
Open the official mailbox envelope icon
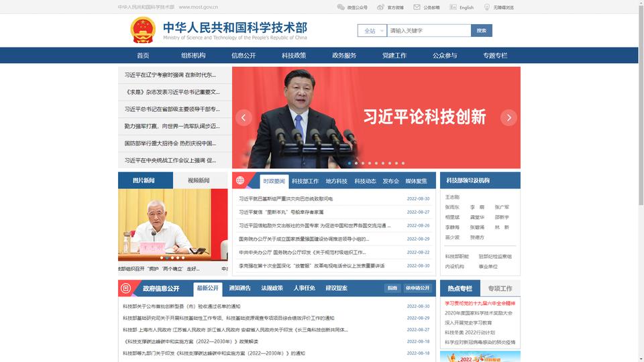tap(417, 7)
